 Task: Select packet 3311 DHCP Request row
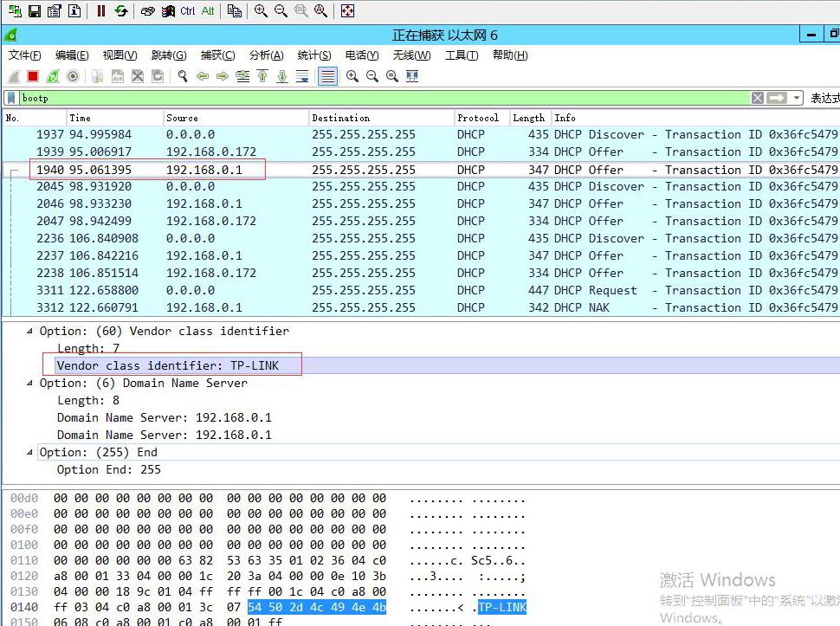point(421,290)
